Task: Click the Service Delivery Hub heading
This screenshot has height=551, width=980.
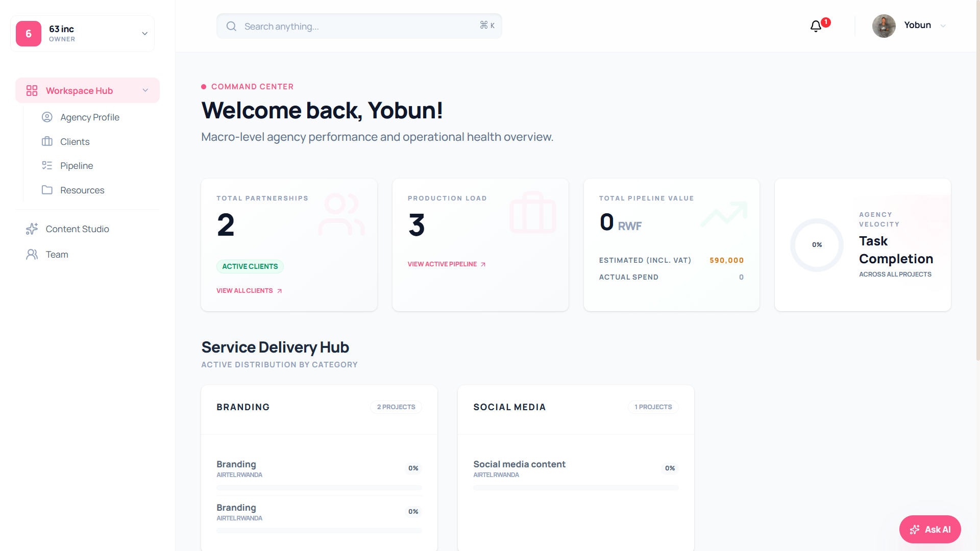Action: [275, 347]
